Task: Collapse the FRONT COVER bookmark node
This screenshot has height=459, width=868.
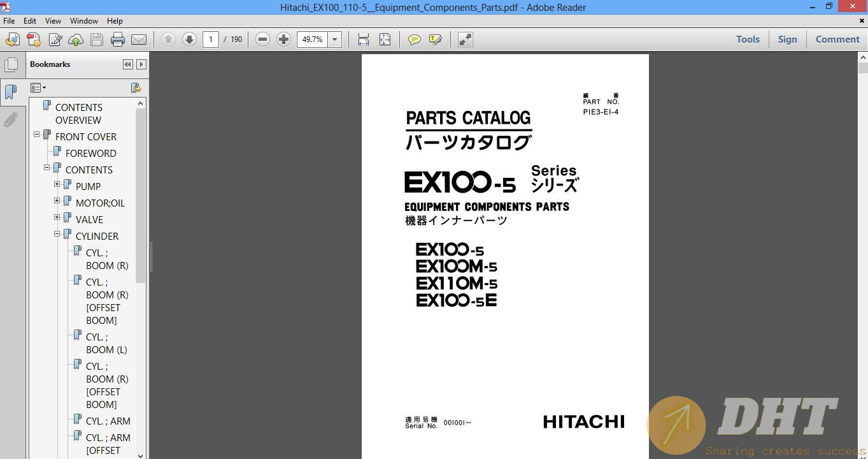Action: [x=37, y=135]
